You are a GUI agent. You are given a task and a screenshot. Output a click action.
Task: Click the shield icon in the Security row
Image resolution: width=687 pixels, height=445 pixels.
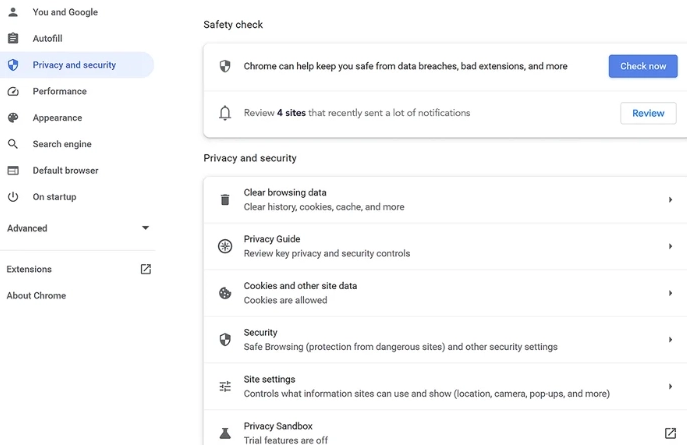225,339
